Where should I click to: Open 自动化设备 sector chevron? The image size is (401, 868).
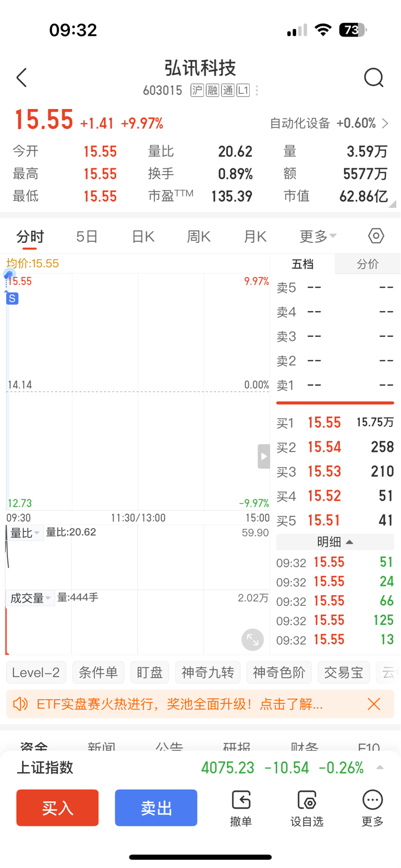click(x=385, y=124)
